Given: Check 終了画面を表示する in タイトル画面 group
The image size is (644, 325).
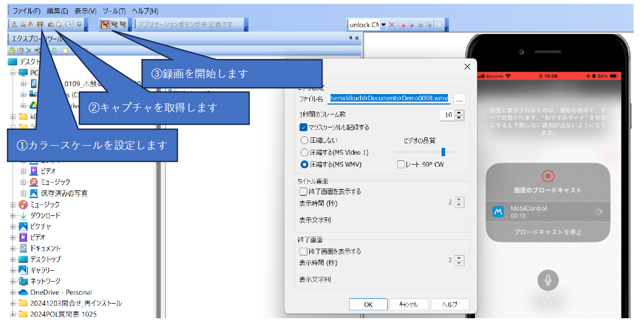Looking at the screenshot, I should click(x=304, y=191).
